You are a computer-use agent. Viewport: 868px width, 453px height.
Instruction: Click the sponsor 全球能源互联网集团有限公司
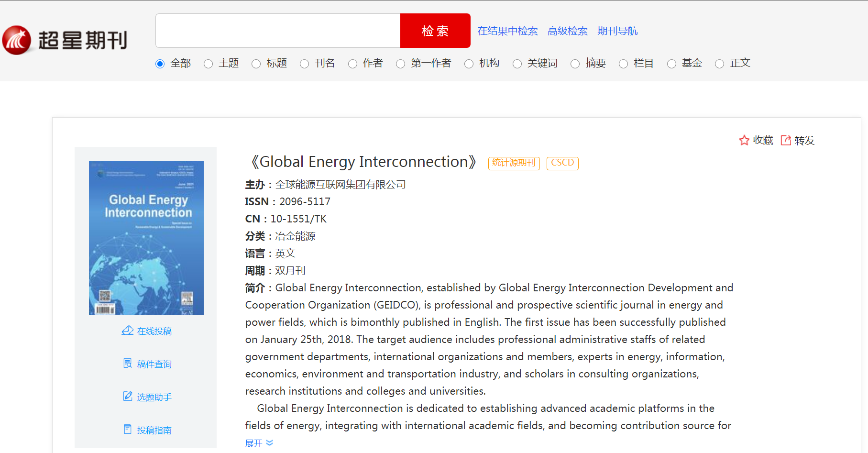[x=341, y=185]
